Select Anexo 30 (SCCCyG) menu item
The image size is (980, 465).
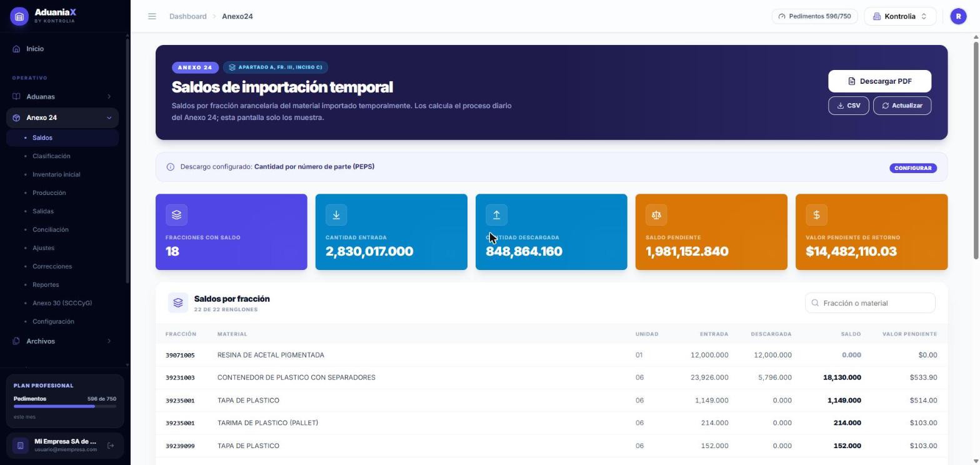[x=62, y=303]
